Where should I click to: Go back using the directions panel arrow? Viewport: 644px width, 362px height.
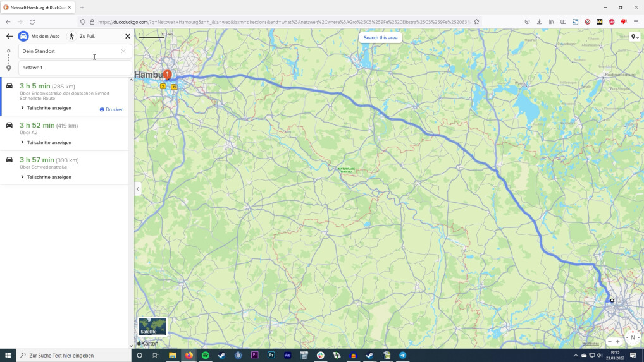point(9,36)
